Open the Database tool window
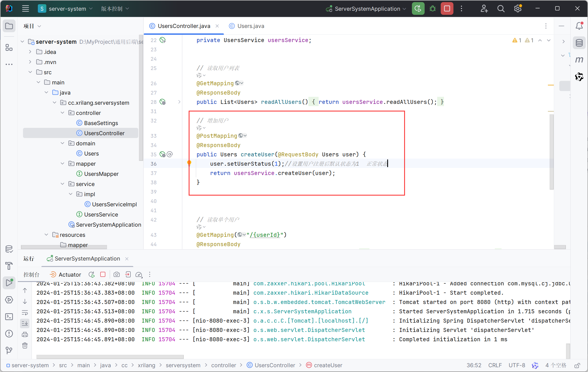The width and height of the screenshot is (588, 372). pyautogui.click(x=579, y=43)
